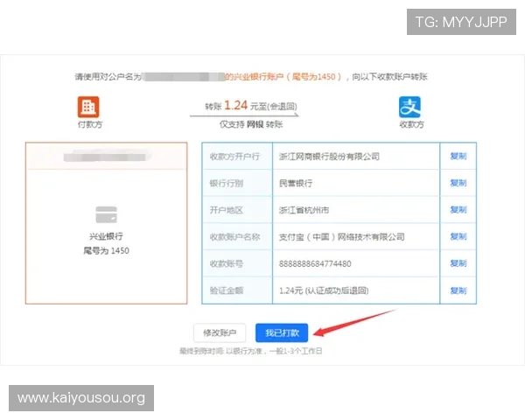Image resolution: width=525 pixels, height=420 pixels.
Task: Click the orange payer building icon
Action: tap(88, 107)
